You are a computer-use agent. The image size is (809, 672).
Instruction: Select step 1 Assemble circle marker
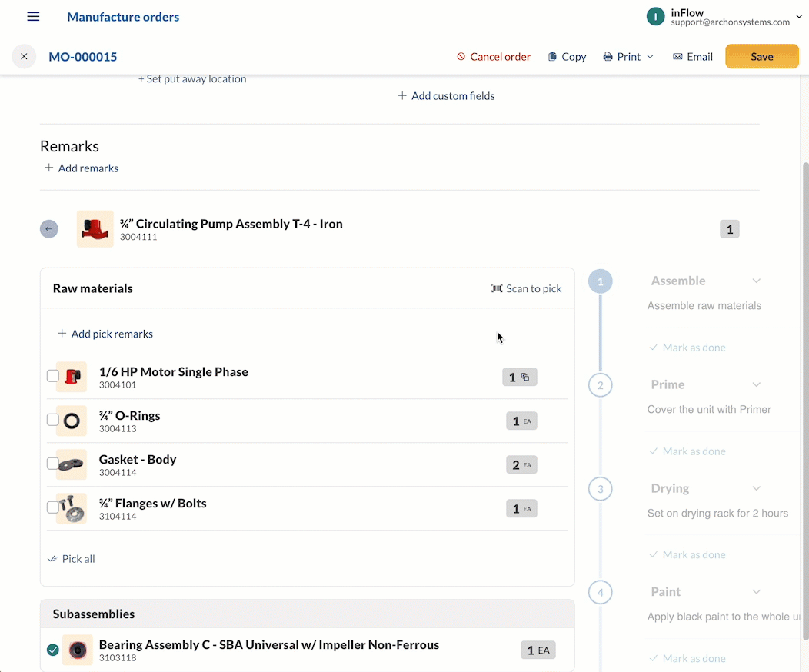(x=600, y=281)
